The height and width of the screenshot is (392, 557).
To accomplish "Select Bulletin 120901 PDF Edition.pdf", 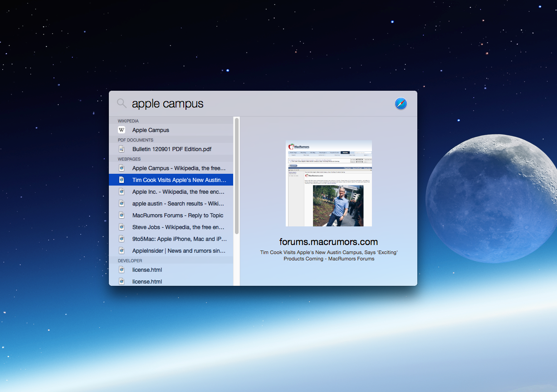I will tap(171, 149).
